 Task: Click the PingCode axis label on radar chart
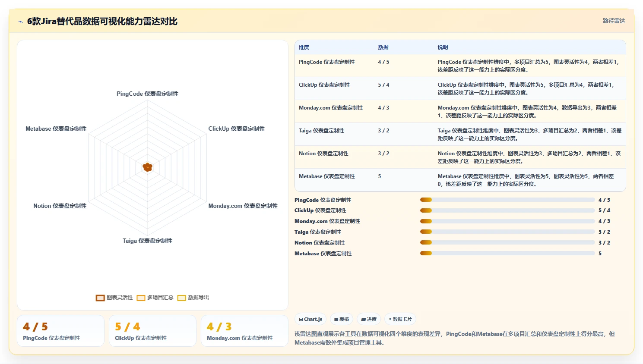[147, 94]
